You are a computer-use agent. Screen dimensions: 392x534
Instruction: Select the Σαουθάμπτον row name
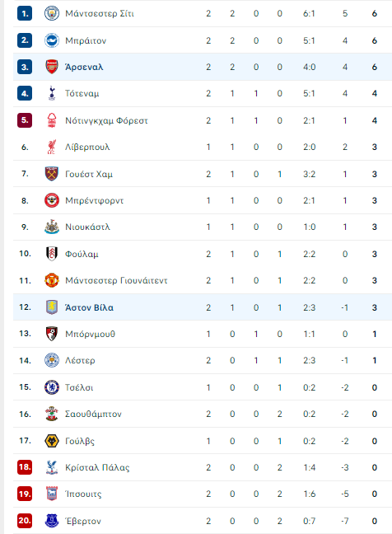click(x=93, y=415)
